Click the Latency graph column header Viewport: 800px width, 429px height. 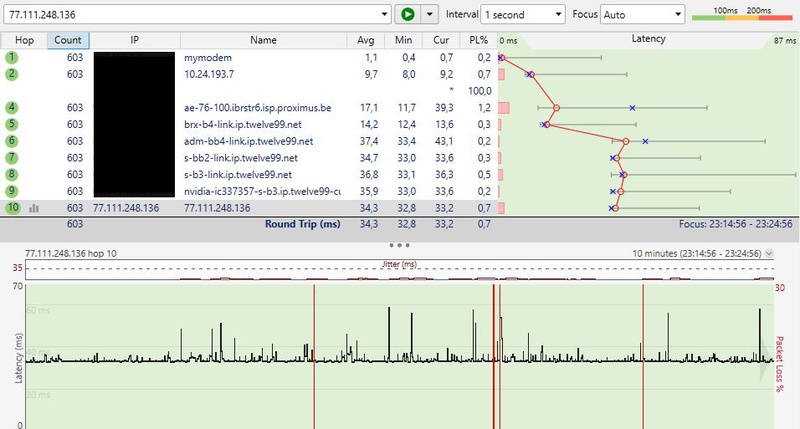(x=648, y=39)
